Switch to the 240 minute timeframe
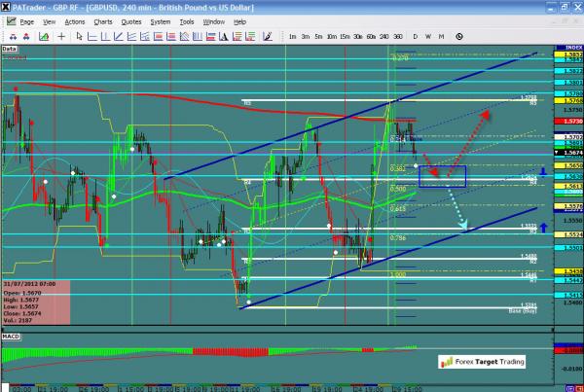The height and width of the screenshot is (392, 584). click(384, 35)
